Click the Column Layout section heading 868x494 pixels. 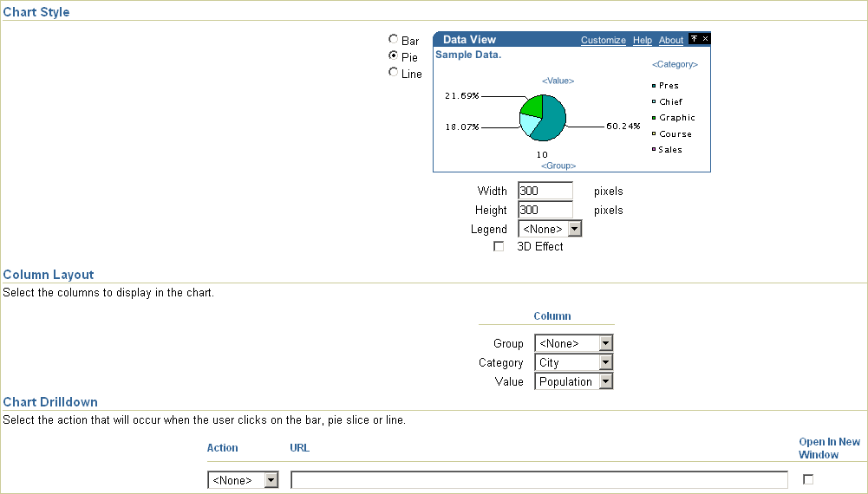(x=49, y=275)
